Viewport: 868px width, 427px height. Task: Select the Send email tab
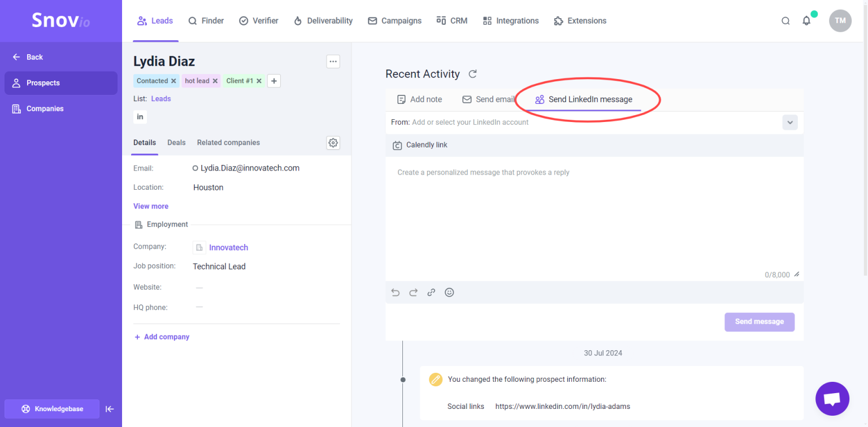pyautogui.click(x=489, y=99)
